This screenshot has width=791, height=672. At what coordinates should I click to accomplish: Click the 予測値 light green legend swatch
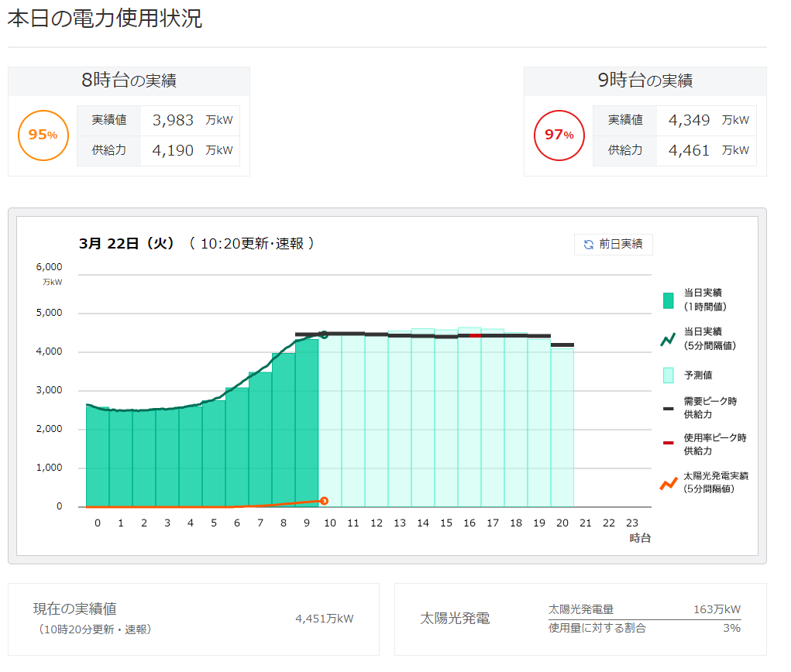[668, 375]
